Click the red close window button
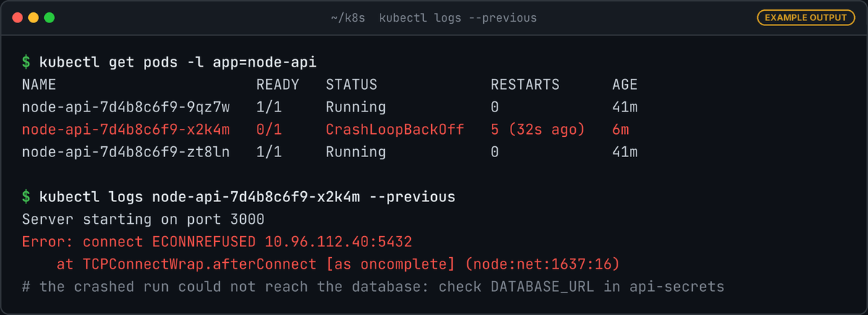 [17, 17]
